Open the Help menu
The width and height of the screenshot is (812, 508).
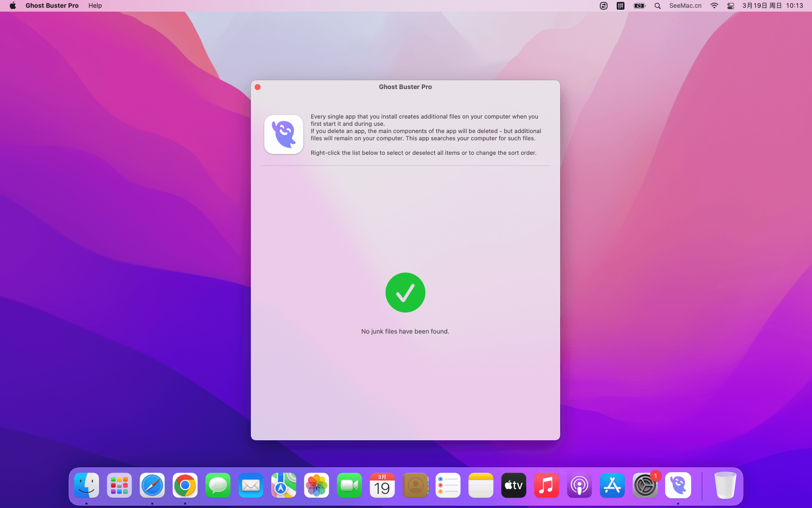95,6
